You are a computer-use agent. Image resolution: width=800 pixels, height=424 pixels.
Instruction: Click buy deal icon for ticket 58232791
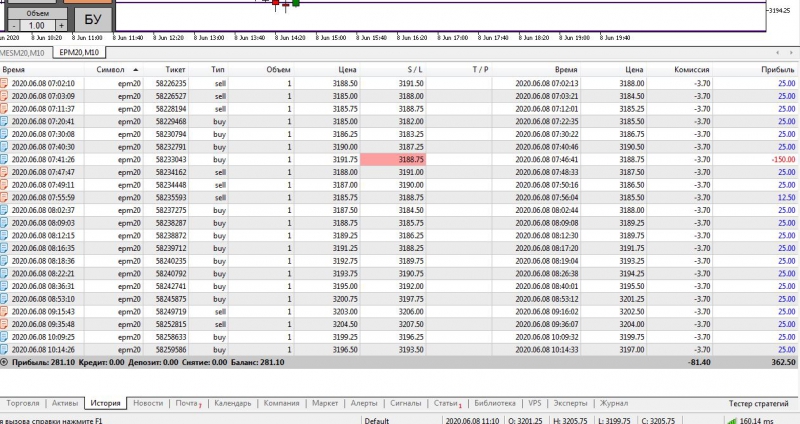(x=4, y=147)
